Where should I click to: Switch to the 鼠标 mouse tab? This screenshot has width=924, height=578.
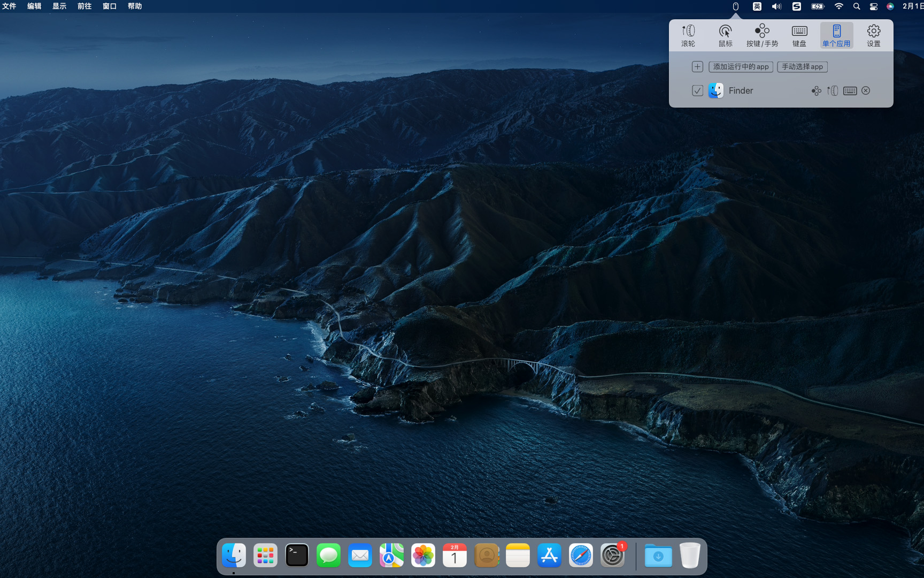point(725,35)
